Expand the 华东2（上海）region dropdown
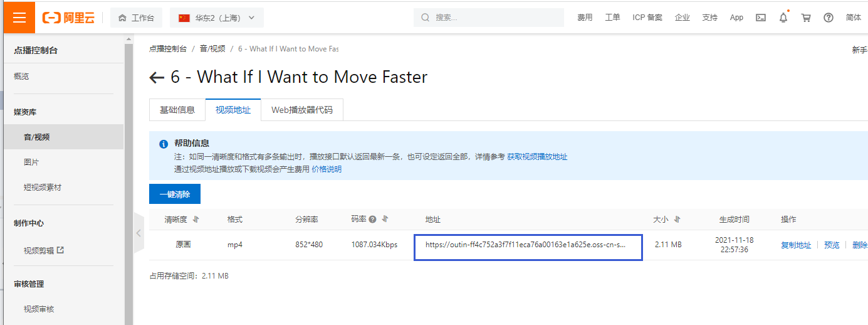The width and height of the screenshot is (868, 325). 217,18
